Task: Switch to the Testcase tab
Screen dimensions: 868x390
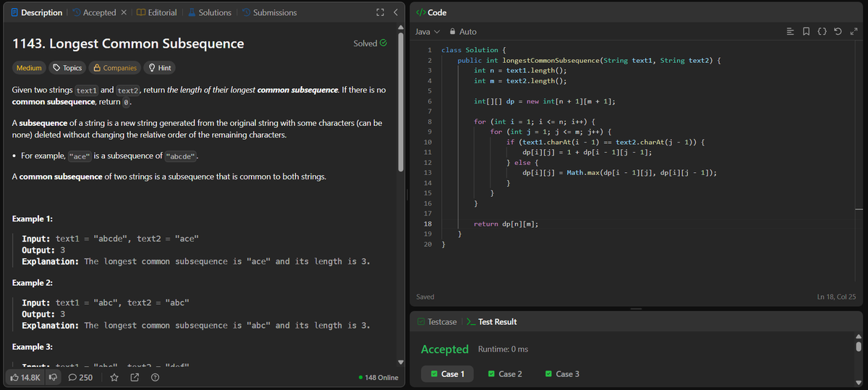Action: [x=437, y=321]
